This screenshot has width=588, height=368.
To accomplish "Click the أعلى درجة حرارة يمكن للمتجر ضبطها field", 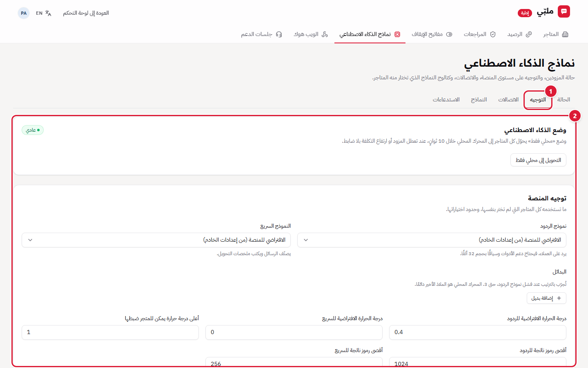I will pos(110,332).
